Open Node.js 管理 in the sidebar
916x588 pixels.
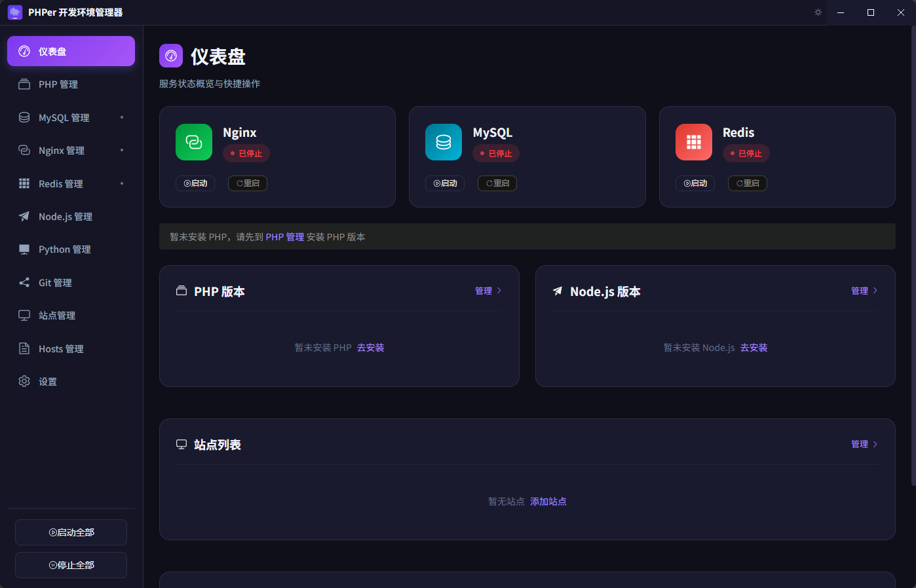tap(66, 216)
